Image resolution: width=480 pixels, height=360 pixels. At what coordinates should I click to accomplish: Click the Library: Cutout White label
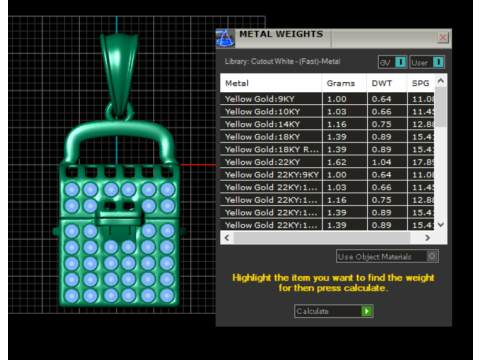tap(282, 62)
